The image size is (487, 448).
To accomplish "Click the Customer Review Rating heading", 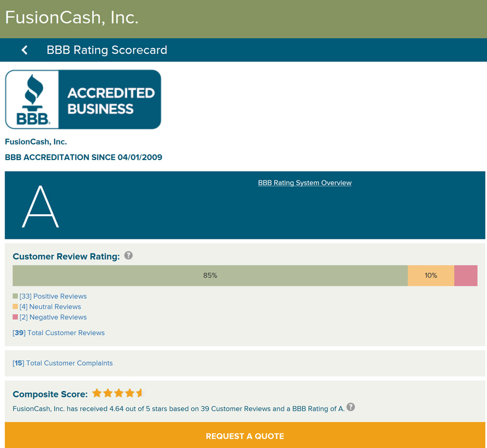I will tap(66, 256).
